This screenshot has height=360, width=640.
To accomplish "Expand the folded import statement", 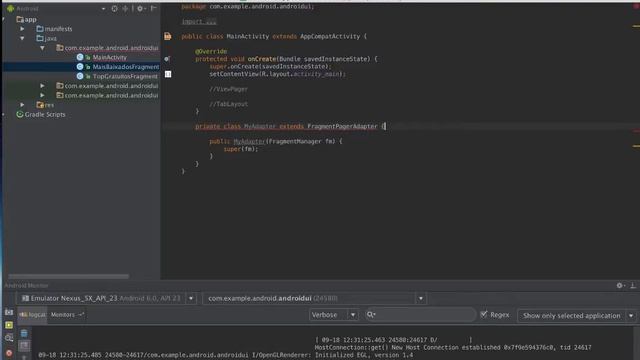I will tap(199, 22).
